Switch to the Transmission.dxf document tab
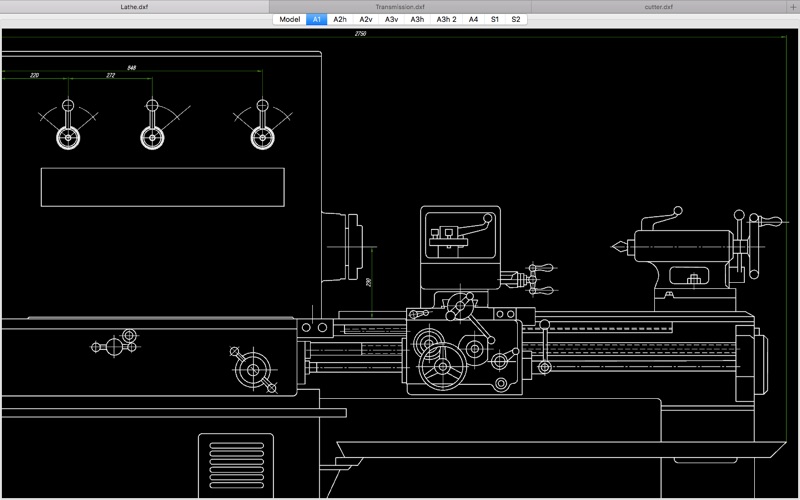Screen dimensions: 800x500 pos(400,7)
